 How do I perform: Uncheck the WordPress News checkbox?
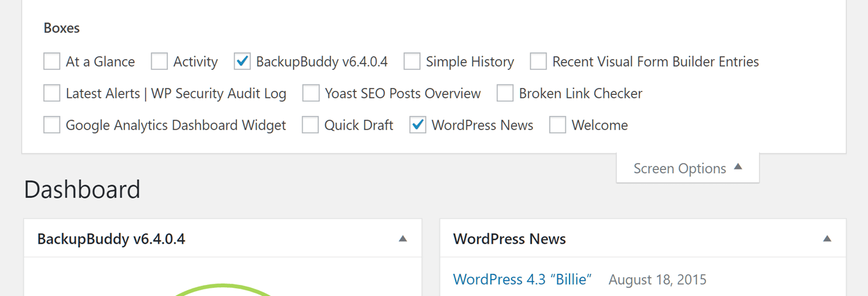(x=418, y=124)
